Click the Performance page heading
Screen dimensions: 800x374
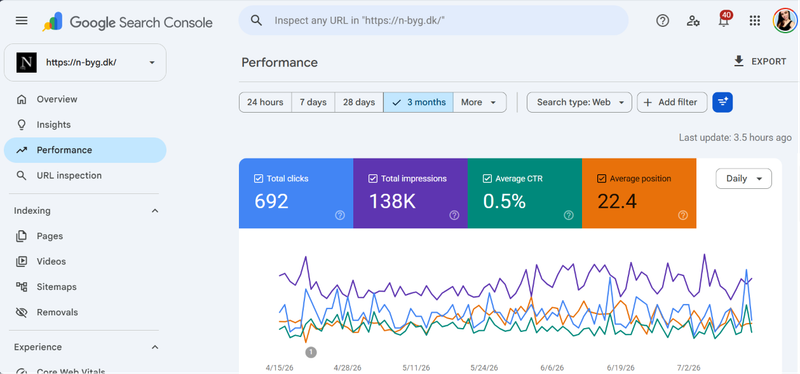pos(280,63)
